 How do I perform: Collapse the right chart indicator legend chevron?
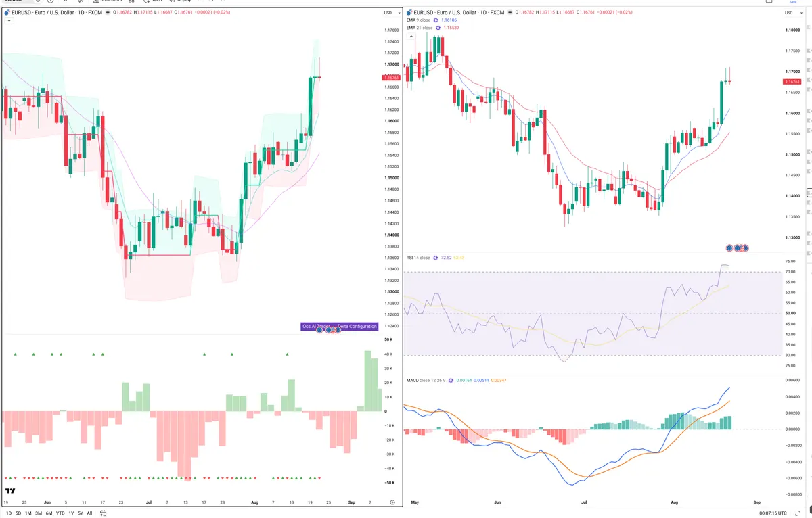click(x=412, y=37)
